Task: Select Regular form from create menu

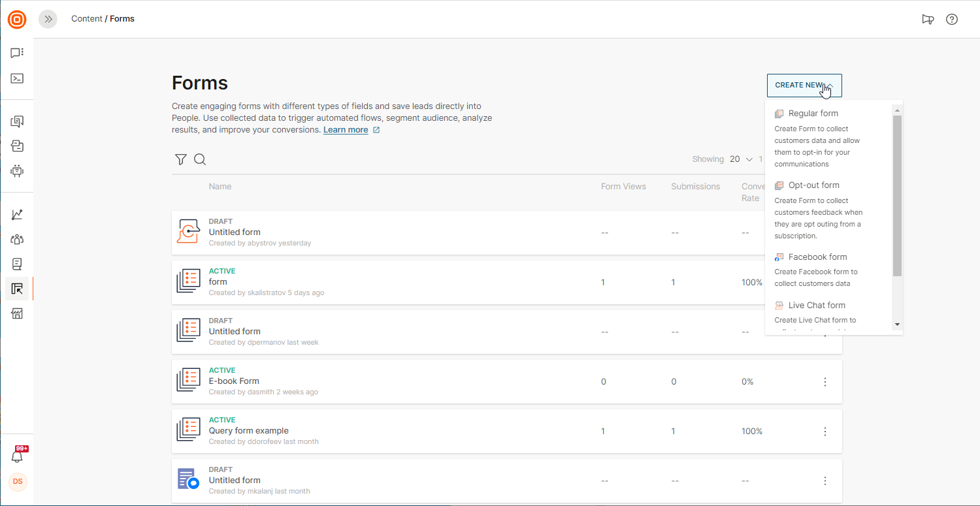Action: (813, 114)
